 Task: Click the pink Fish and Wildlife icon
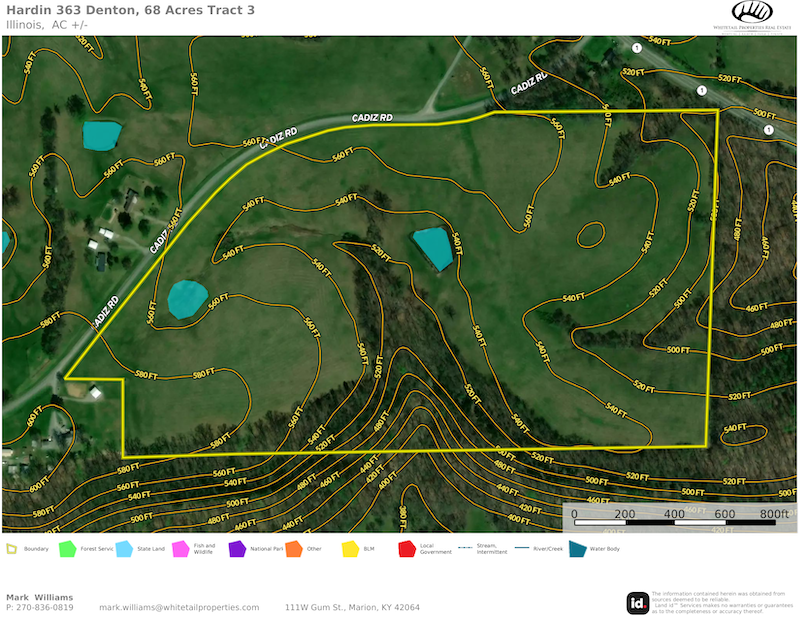[x=181, y=548]
